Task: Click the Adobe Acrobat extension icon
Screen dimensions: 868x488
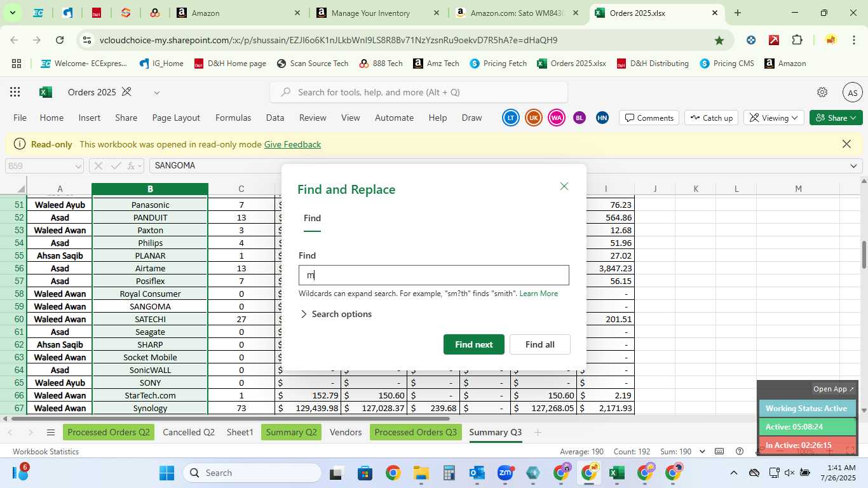Action: (x=773, y=40)
